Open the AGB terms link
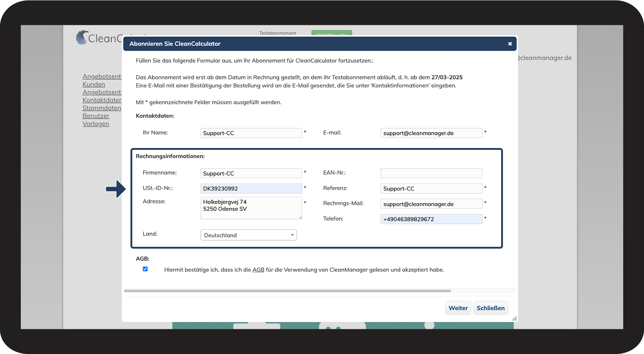 258,270
